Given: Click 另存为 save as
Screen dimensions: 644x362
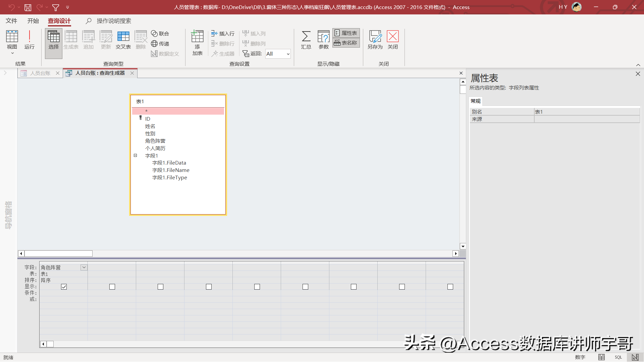Looking at the screenshot, I should click(x=375, y=40).
